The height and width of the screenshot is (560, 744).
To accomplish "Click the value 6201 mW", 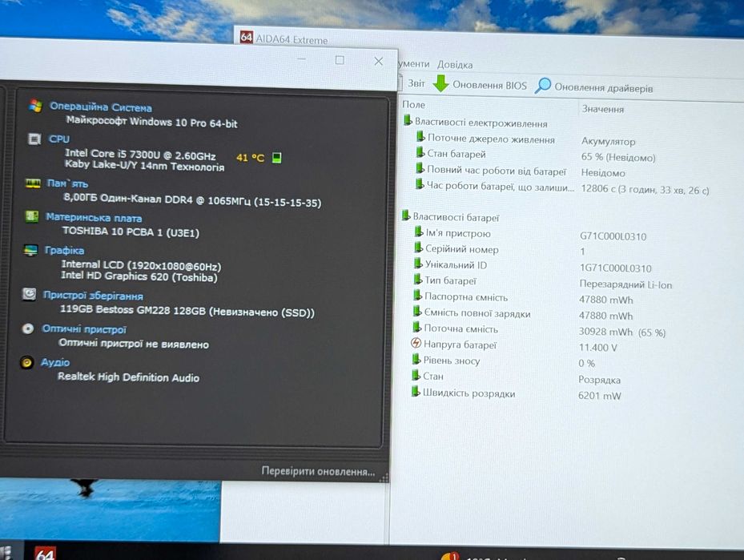I will (599, 395).
